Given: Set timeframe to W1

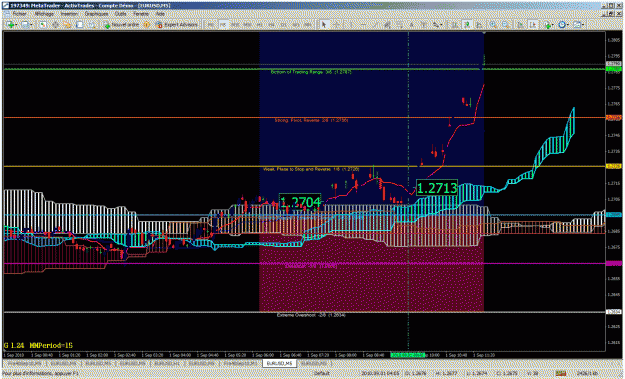Looking at the screenshot, I should (x=296, y=25).
